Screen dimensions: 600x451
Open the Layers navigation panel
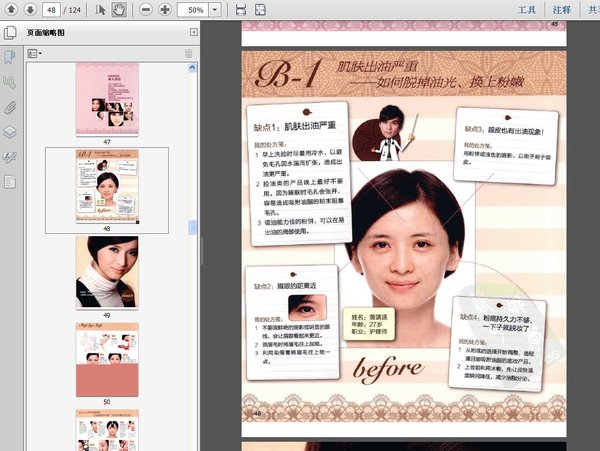coord(9,132)
